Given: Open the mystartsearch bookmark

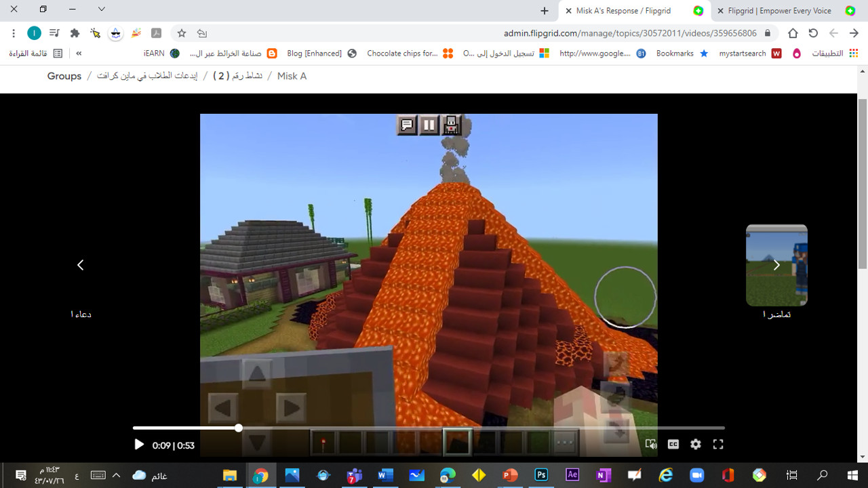Looking at the screenshot, I should (750, 54).
